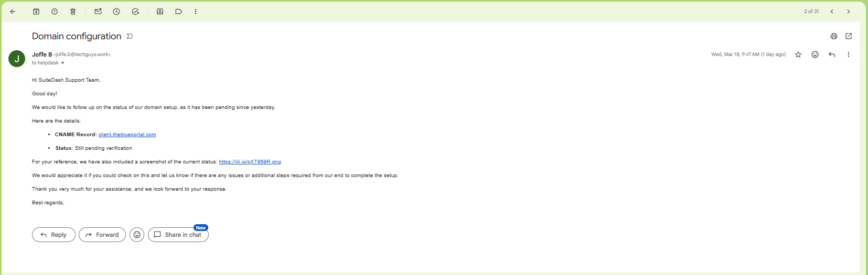Viewport: 868px width, 275px height.
Task: Print all with printer icon
Action: pyautogui.click(x=834, y=36)
